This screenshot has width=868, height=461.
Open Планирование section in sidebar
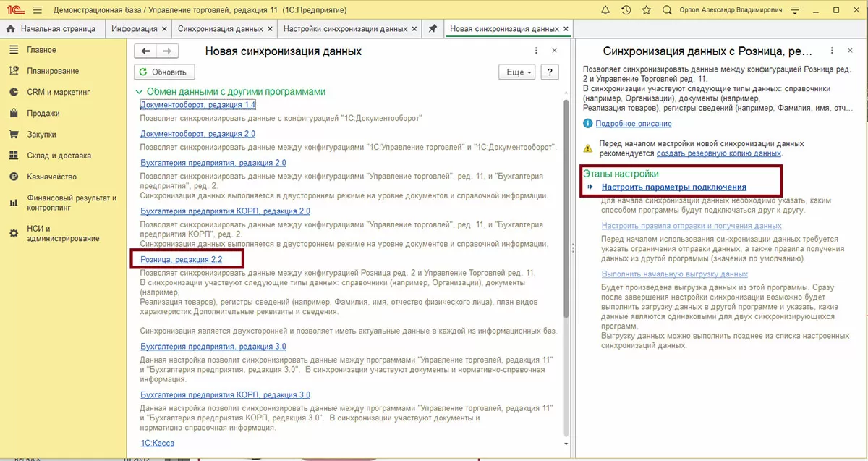pyautogui.click(x=52, y=71)
